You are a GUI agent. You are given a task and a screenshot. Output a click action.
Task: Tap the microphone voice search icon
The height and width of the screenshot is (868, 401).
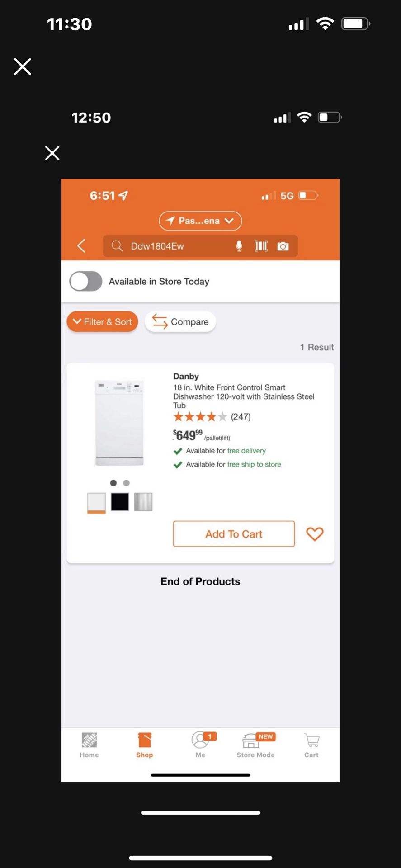(x=239, y=246)
